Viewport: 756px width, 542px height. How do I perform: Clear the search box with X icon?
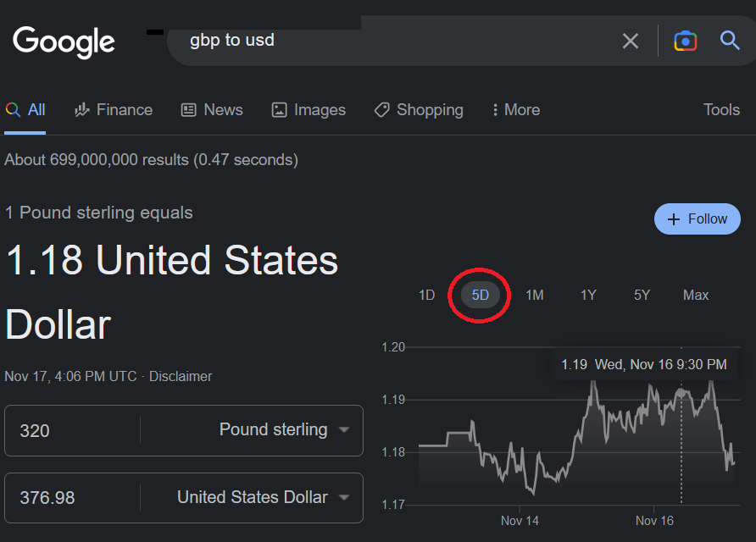point(631,41)
